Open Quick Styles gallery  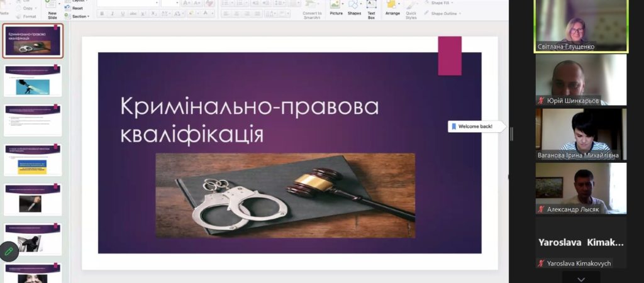(x=411, y=9)
